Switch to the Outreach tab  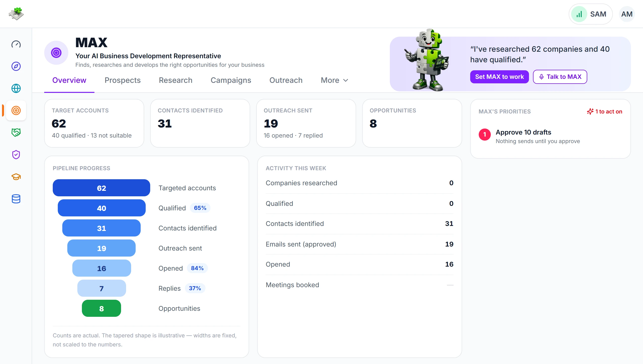click(286, 80)
